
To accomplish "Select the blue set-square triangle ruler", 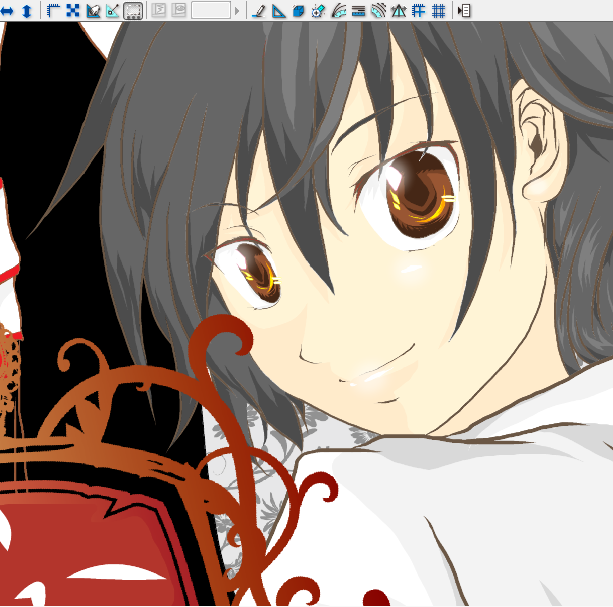I will point(278,11).
